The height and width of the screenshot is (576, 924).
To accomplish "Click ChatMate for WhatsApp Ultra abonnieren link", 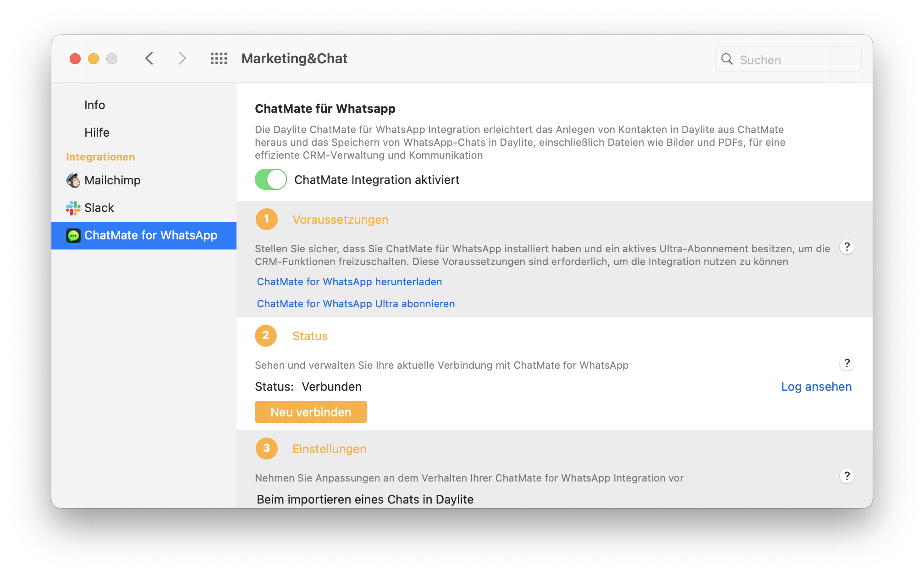I will pos(356,304).
